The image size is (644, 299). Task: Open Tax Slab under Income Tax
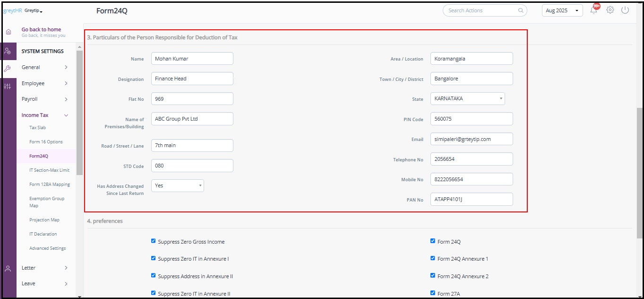[x=37, y=128]
